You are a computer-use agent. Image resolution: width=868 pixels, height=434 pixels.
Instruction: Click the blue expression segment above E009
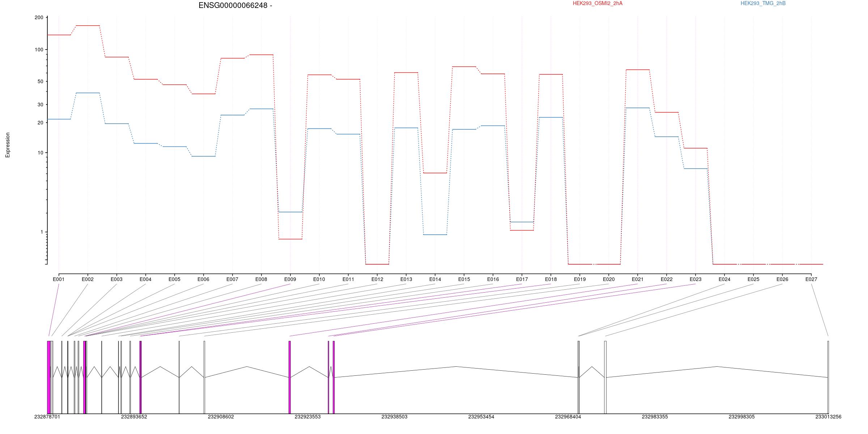[290, 212]
